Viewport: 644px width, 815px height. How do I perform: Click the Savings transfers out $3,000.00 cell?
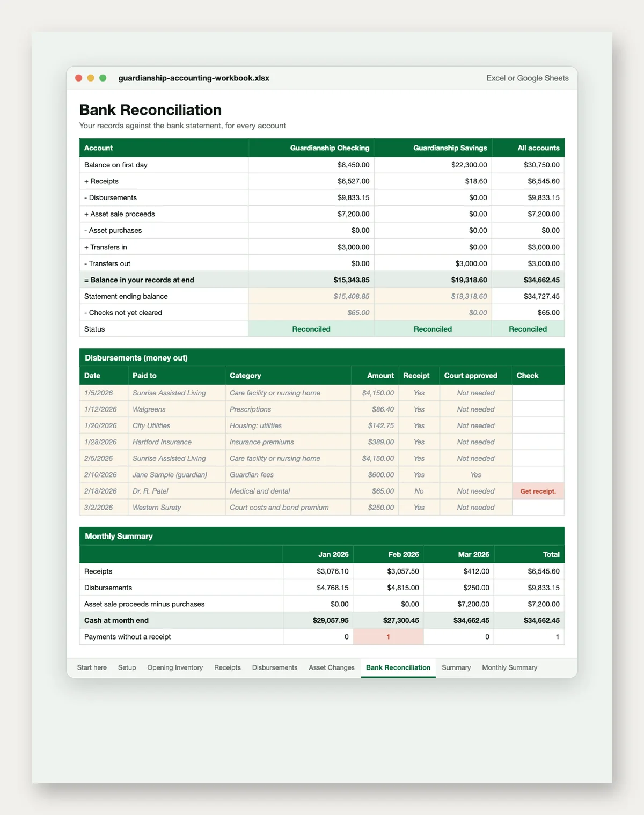tap(433, 263)
